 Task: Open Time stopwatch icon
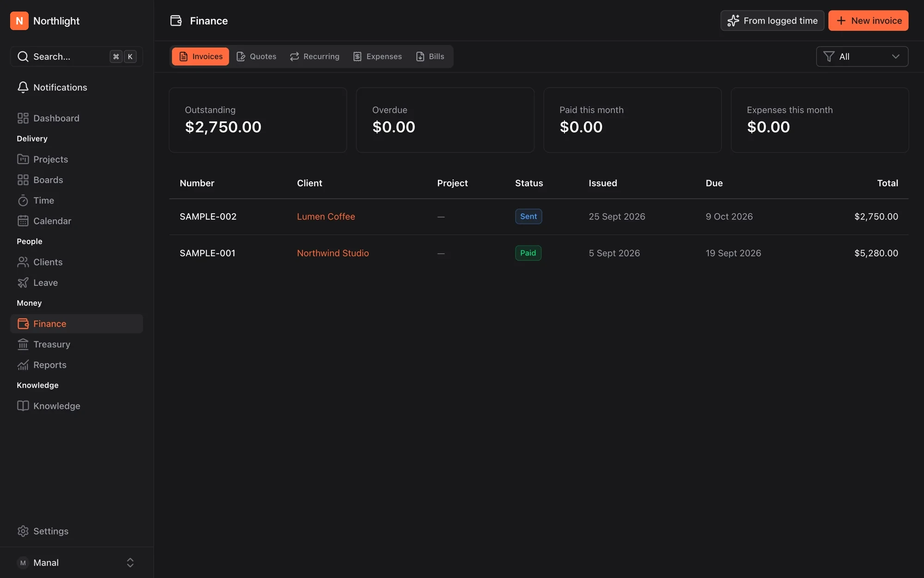click(23, 201)
